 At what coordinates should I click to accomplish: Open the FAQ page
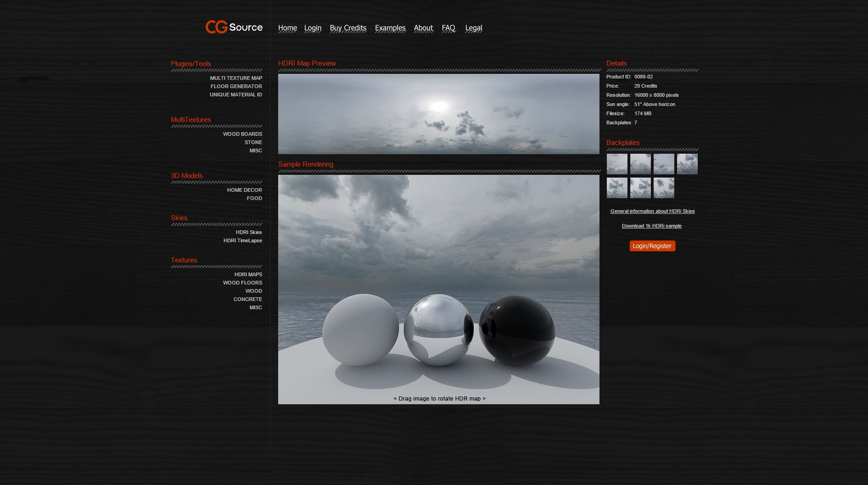(x=448, y=28)
